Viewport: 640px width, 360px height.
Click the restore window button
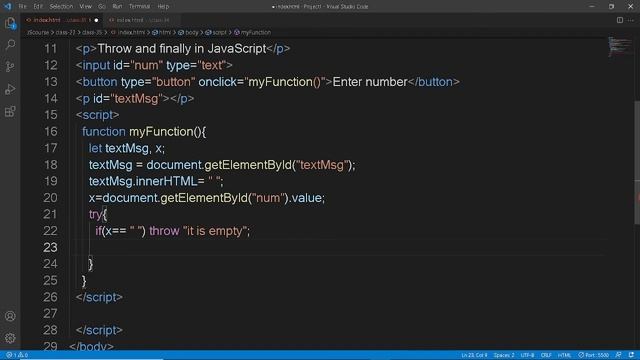pos(611,7)
